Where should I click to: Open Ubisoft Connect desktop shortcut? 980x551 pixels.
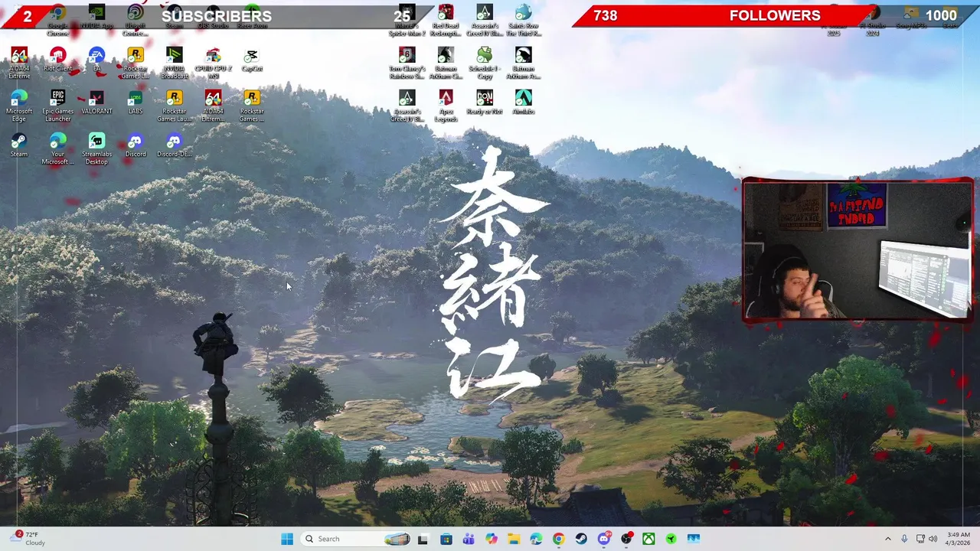coord(136,20)
